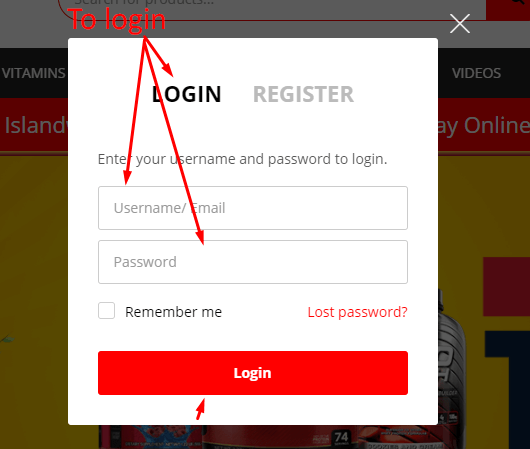Click the 'Online' banner text on the right
Image resolution: width=530 pixels, height=449 pixels.
coord(497,125)
